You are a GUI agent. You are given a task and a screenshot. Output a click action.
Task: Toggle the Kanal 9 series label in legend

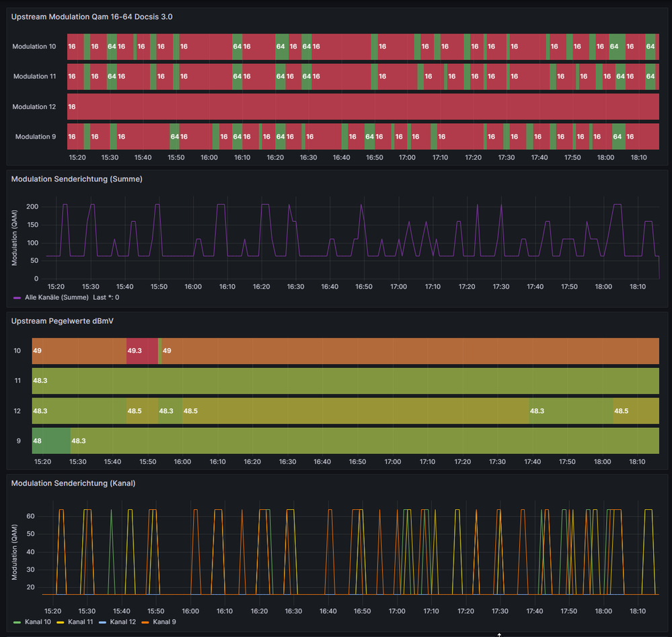(164, 622)
